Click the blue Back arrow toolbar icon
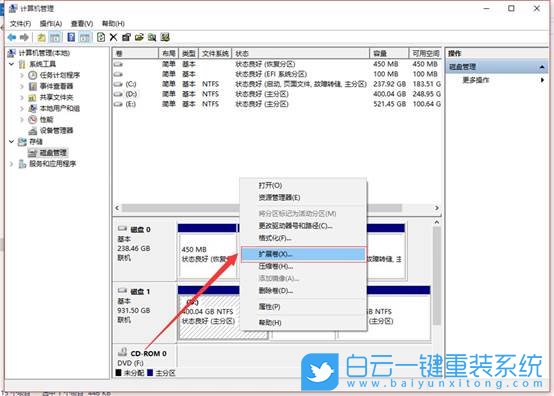Screen dimensions: 554x396 (x=12, y=37)
